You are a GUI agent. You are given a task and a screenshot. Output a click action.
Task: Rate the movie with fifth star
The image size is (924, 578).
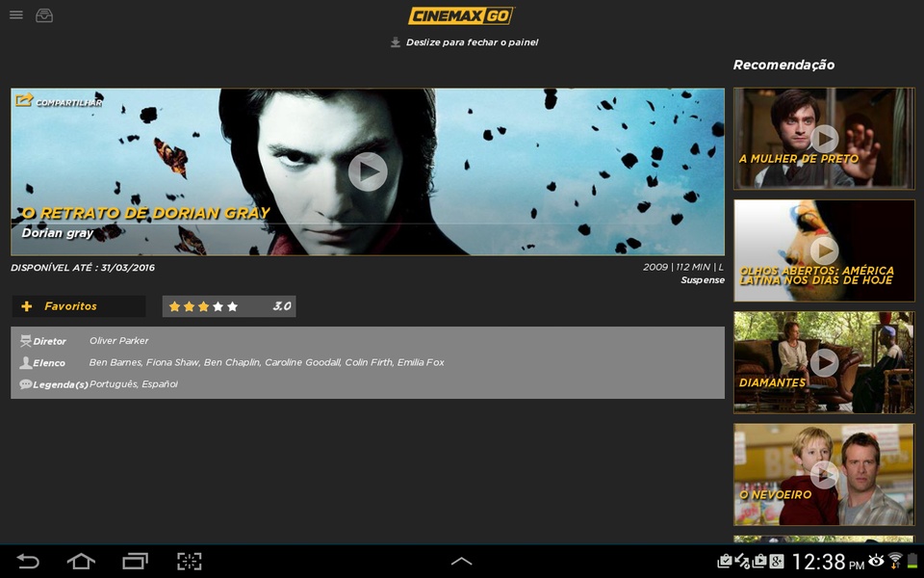(232, 306)
